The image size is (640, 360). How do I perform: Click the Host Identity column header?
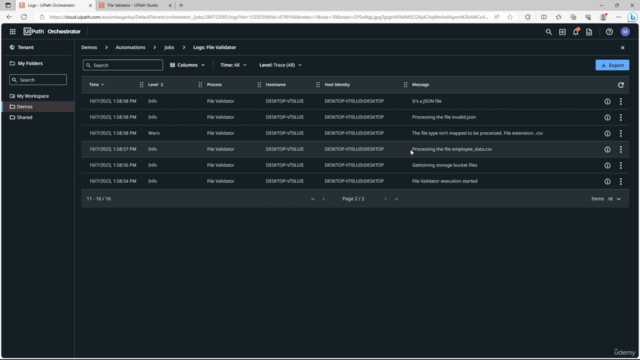click(x=337, y=84)
